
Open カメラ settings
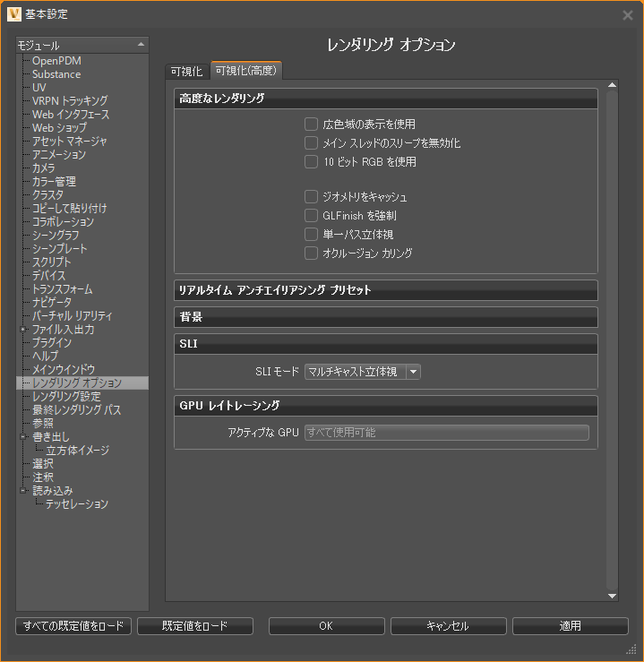click(x=44, y=168)
